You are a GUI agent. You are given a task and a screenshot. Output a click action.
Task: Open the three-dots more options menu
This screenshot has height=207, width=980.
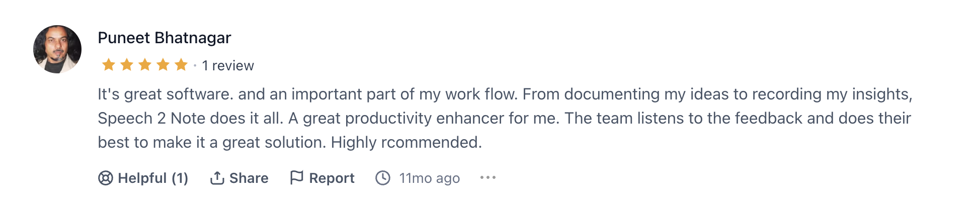tap(488, 177)
